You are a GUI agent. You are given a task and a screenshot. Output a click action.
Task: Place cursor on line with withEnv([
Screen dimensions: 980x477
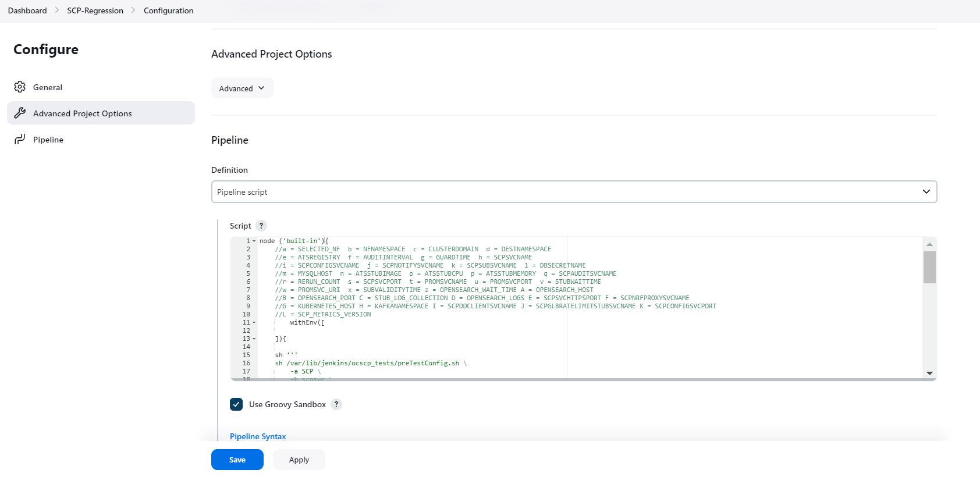click(x=307, y=322)
